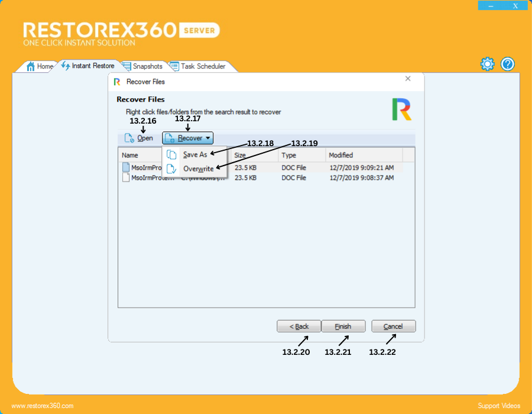This screenshot has height=414, width=532.
Task: Go back with the < Back button
Action: pyautogui.click(x=299, y=326)
